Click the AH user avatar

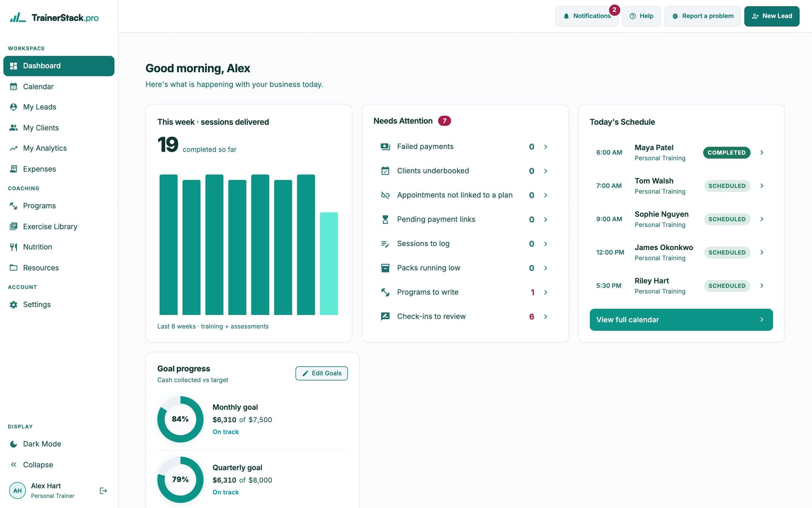pyautogui.click(x=17, y=491)
